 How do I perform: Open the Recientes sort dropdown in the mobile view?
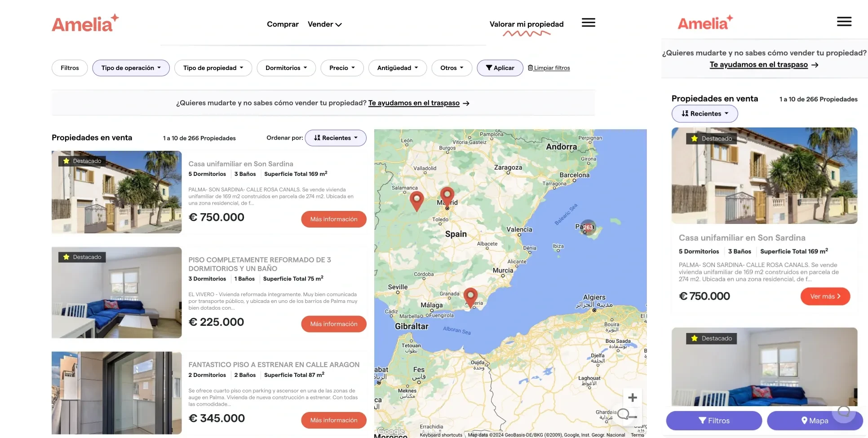coord(704,114)
